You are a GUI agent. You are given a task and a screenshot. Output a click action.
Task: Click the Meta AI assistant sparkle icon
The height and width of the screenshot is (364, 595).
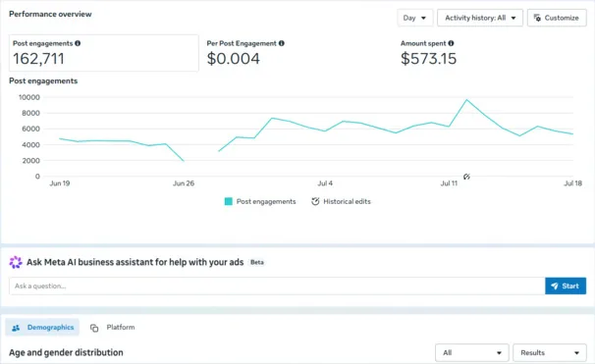click(16, 262)
